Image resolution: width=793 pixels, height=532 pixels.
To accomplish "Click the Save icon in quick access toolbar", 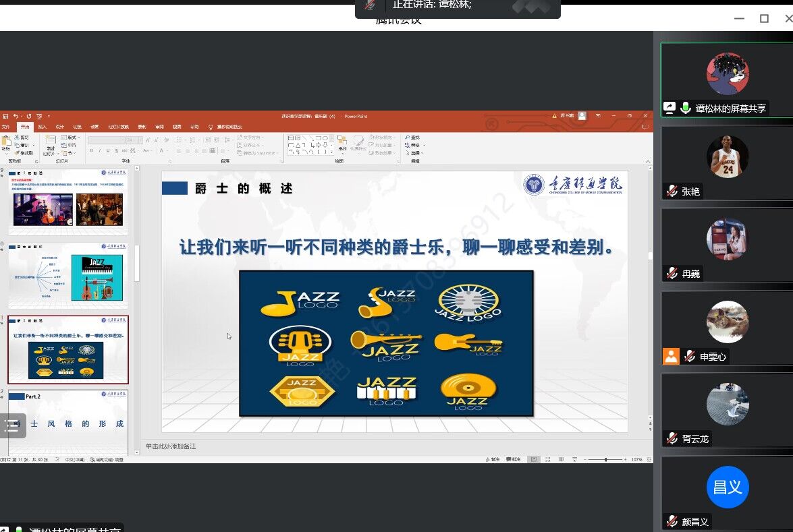I will click(5, 116).
